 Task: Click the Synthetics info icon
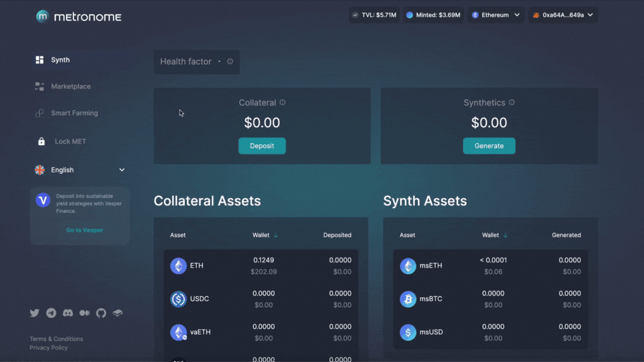point(512,103)
